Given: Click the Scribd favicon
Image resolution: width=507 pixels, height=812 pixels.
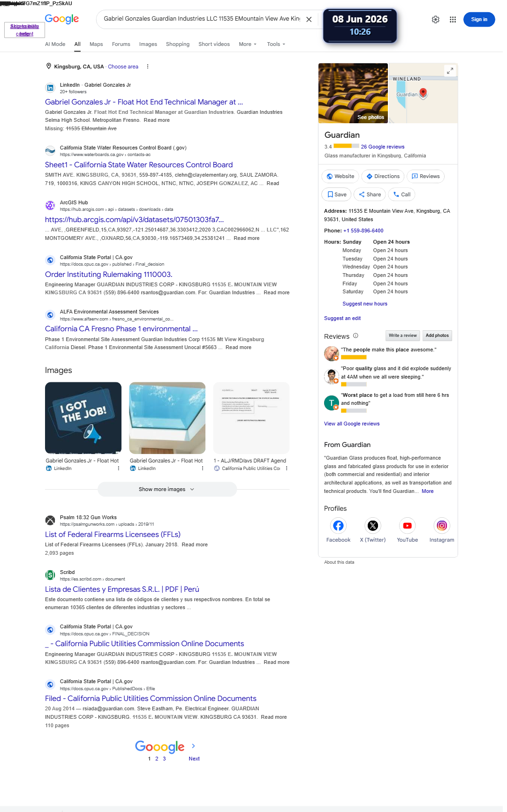Looking at the screenshot, I should click(50, 575).
